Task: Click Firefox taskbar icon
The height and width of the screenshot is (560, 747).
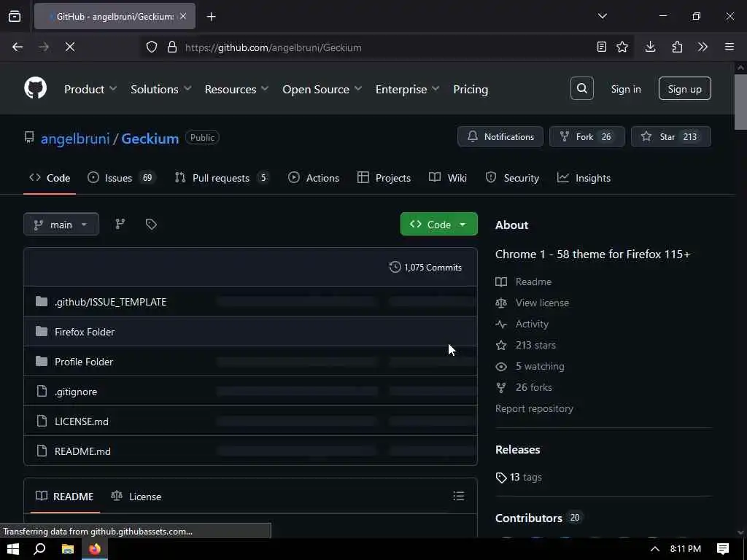Action: (x=95, y=549)
